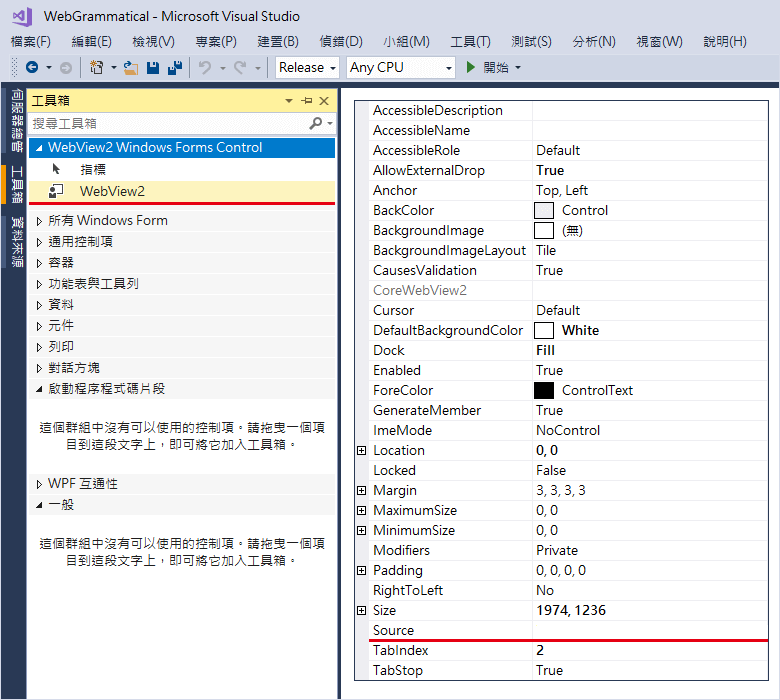The image size is (780, 700).
Task: Select the Anchor value Top, Left
Action: click(x=562, y=190)
